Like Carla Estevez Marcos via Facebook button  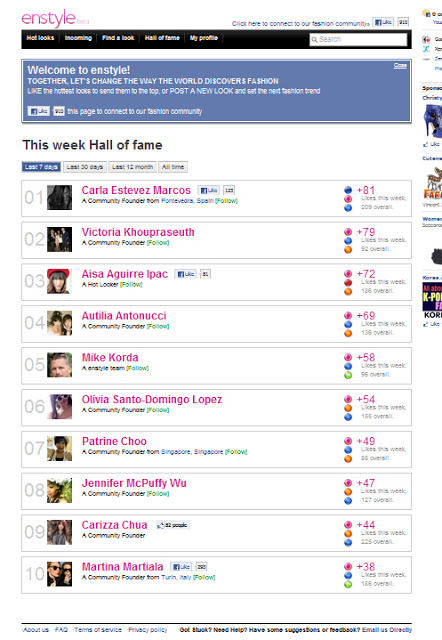[209, 190]
